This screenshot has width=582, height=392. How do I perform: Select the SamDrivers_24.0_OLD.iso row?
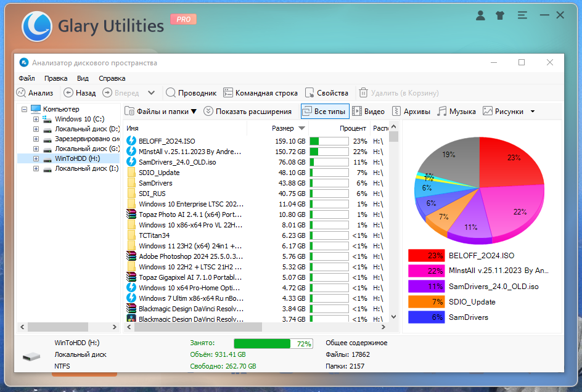256,162
